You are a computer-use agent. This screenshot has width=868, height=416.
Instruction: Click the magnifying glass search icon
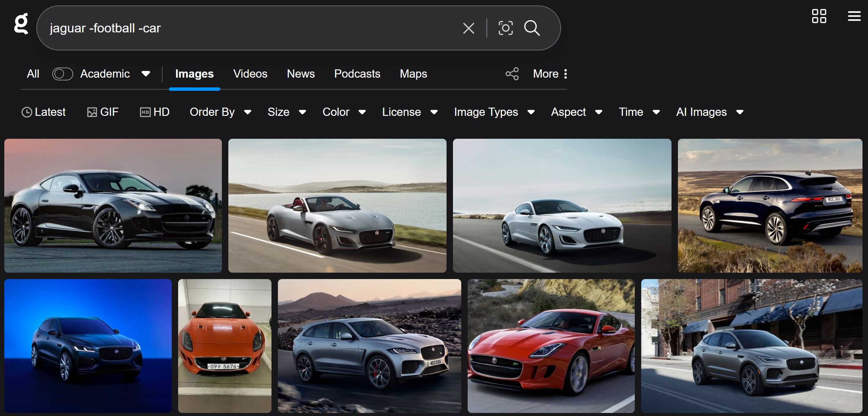532,28
